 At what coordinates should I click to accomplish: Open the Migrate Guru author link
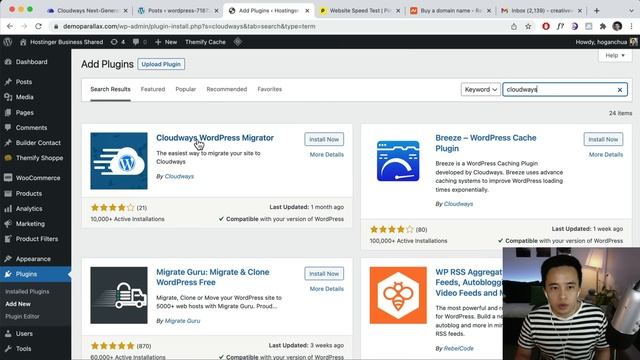182,321
